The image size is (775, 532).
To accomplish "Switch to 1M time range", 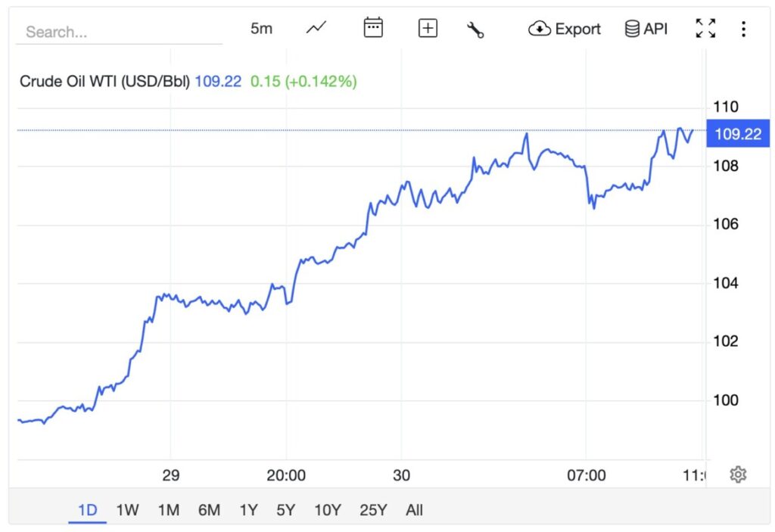I will (168, 510).
